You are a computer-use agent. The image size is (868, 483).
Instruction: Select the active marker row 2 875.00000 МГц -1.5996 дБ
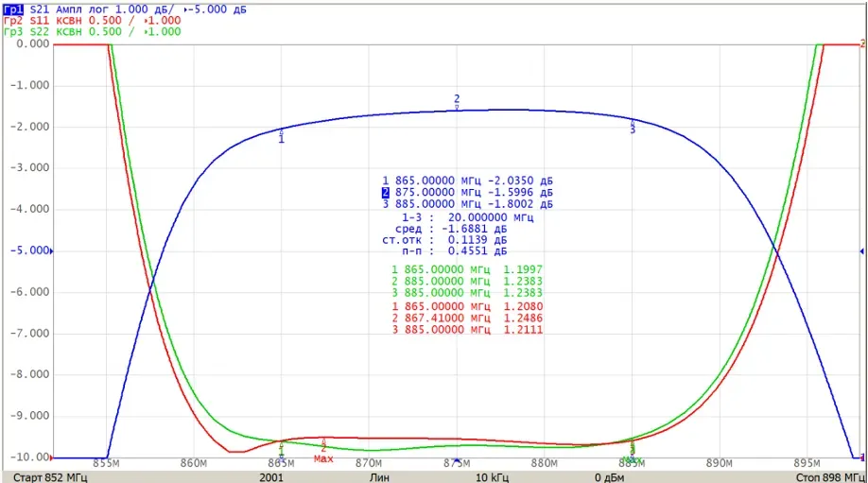click(x=467, y=193)
